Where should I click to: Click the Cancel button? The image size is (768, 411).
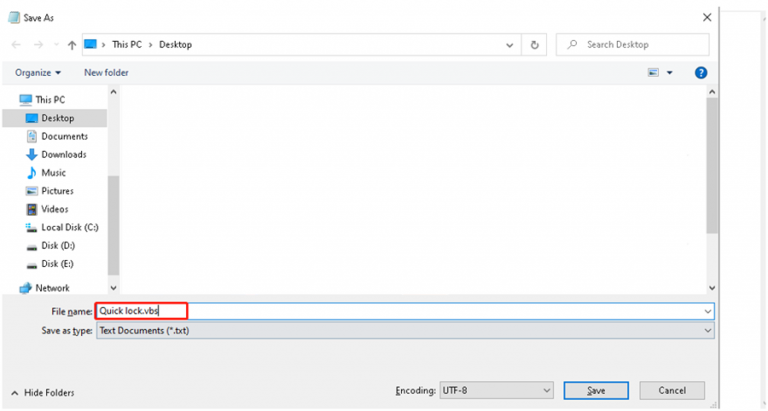670,391
